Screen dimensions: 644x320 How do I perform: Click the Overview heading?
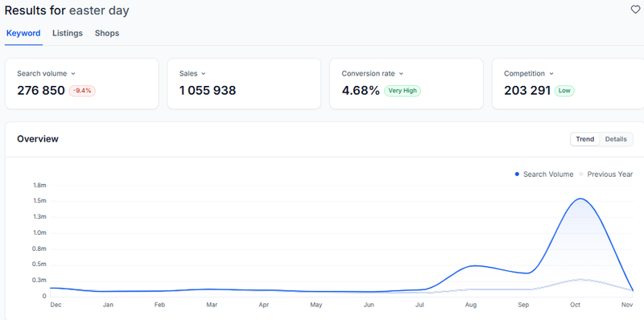(38, 139)
